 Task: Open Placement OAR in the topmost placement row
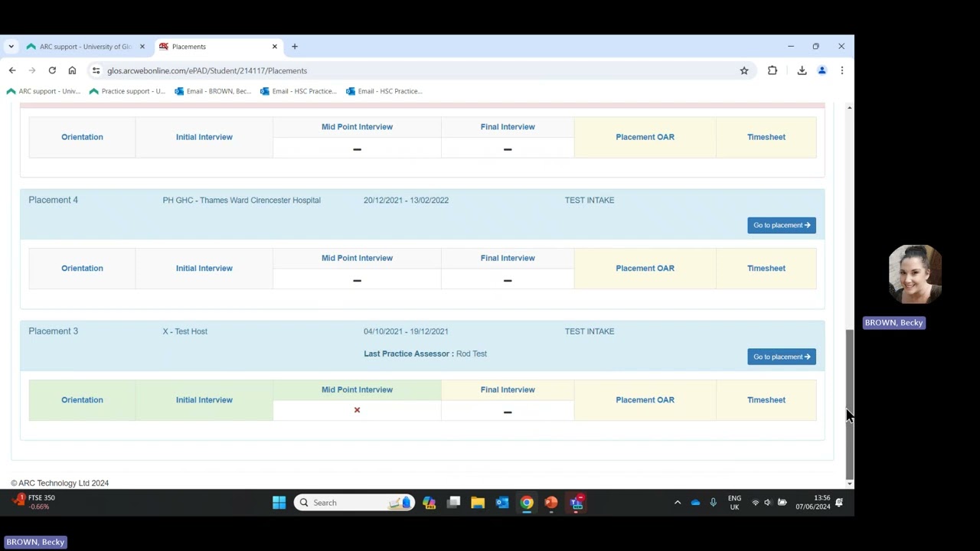645,137
